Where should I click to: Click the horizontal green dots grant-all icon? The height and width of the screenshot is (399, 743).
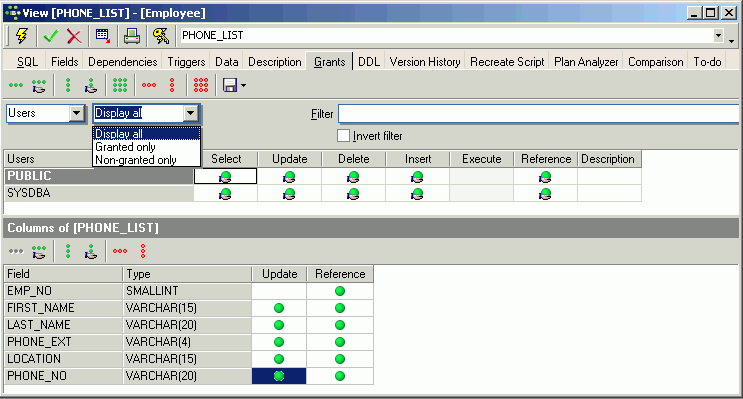pos(16,85)
